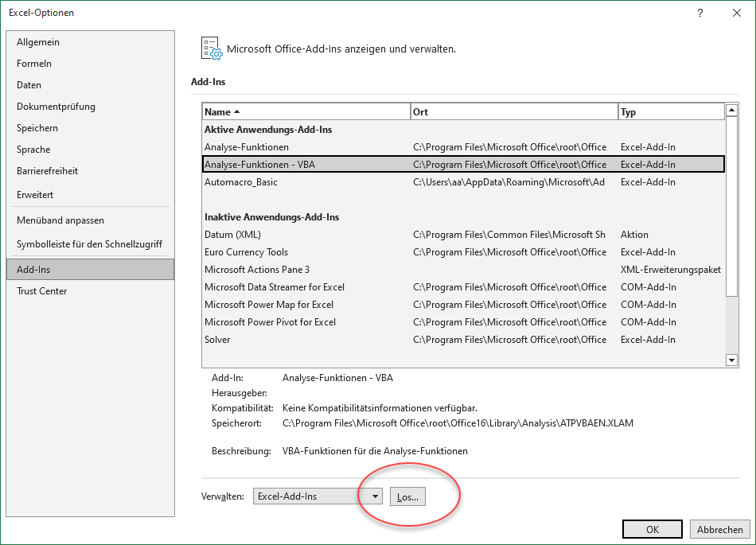This screenshot has width=756, height=545.
Task: Select the Analyse-Funktionen - VBA row
Action: pos(463,165)
